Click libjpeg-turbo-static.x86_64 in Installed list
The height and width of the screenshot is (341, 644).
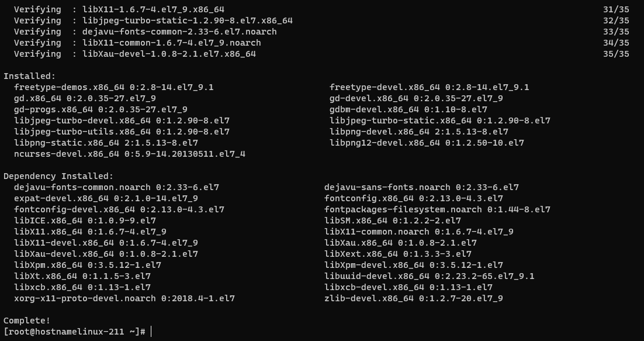pos(440,120)
